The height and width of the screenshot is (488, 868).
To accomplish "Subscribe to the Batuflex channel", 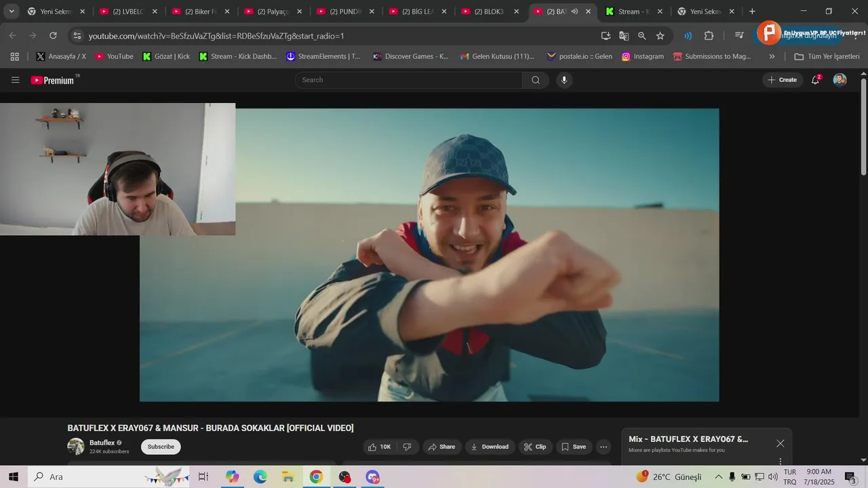I will point(161,447).
